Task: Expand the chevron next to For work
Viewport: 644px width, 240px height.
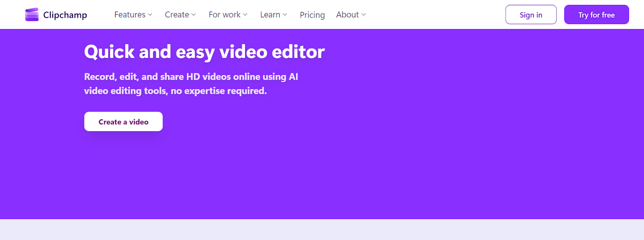Action: click(245, 14)
